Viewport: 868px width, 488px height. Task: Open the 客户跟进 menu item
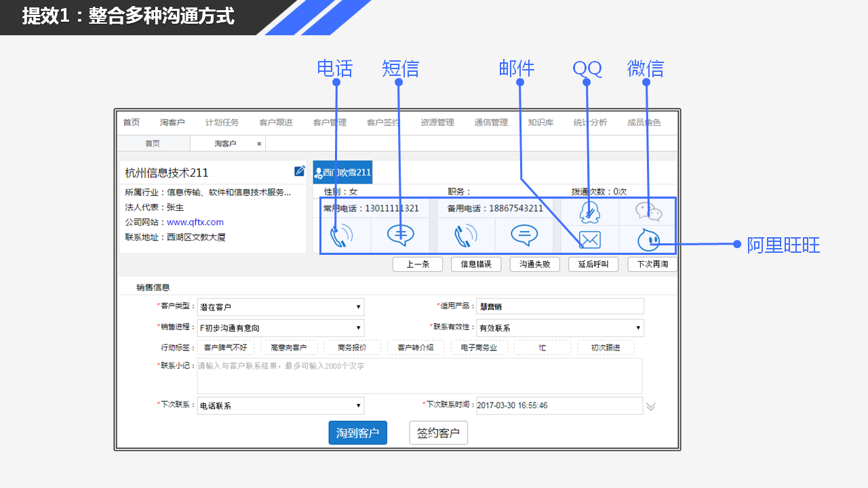pyautogui.click(x=276, y=123)
